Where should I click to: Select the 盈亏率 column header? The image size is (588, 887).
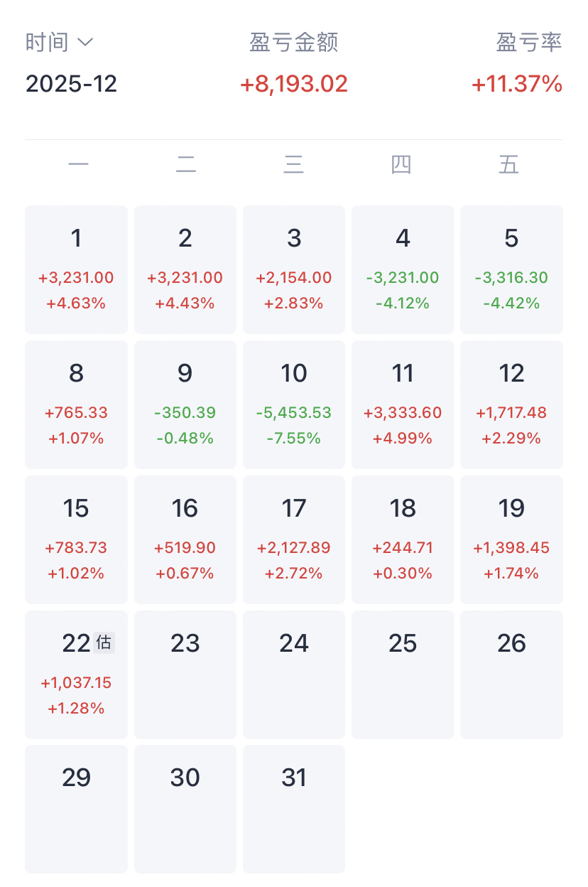point(528,43)
